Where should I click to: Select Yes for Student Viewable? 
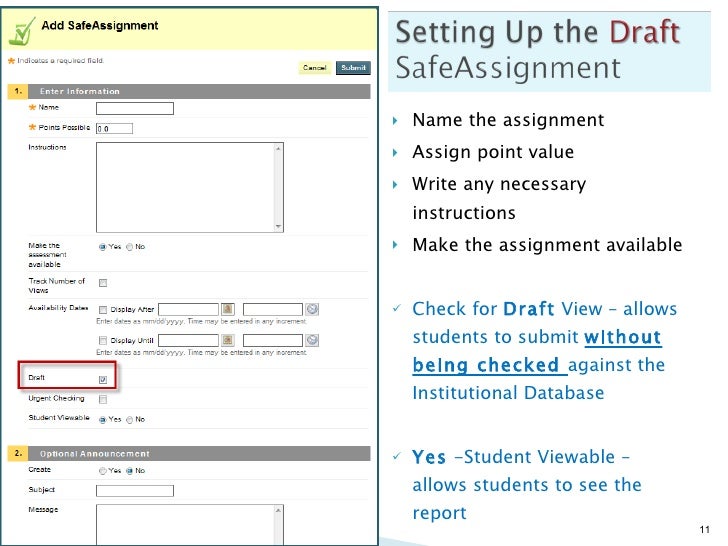(103, 420)
